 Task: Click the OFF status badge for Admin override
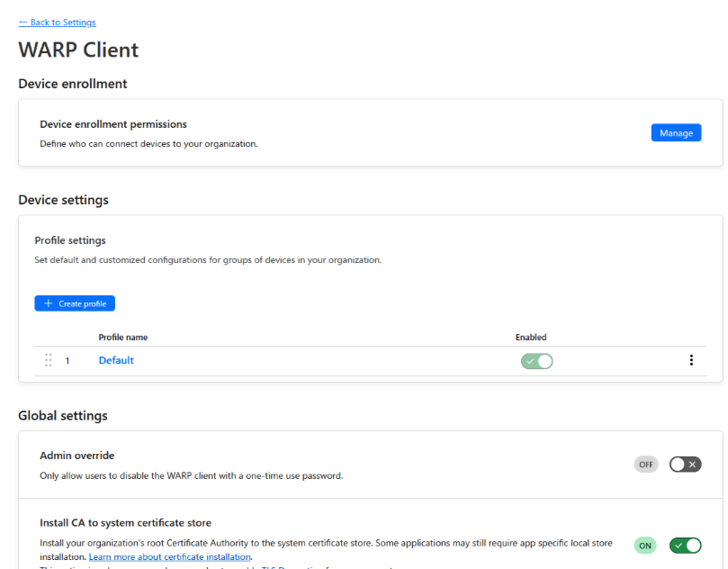[646, 464]
